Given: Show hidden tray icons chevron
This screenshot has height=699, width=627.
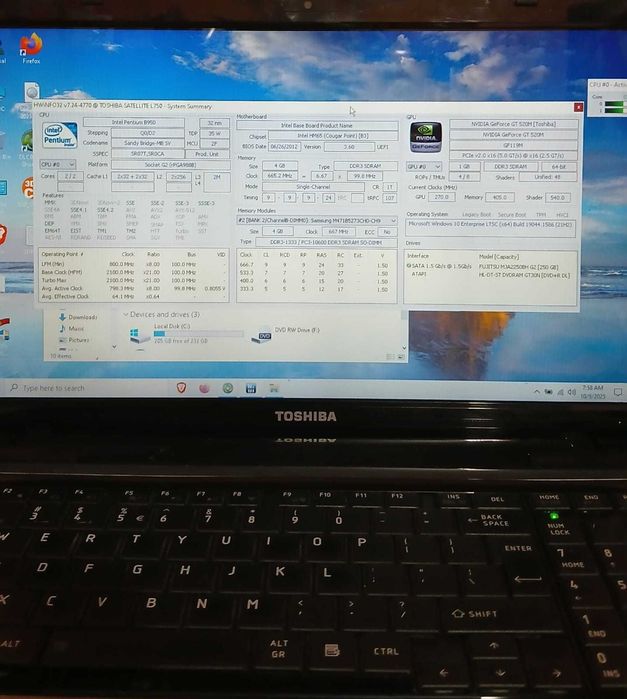Looking at the screenshot, I should point(537,392).
